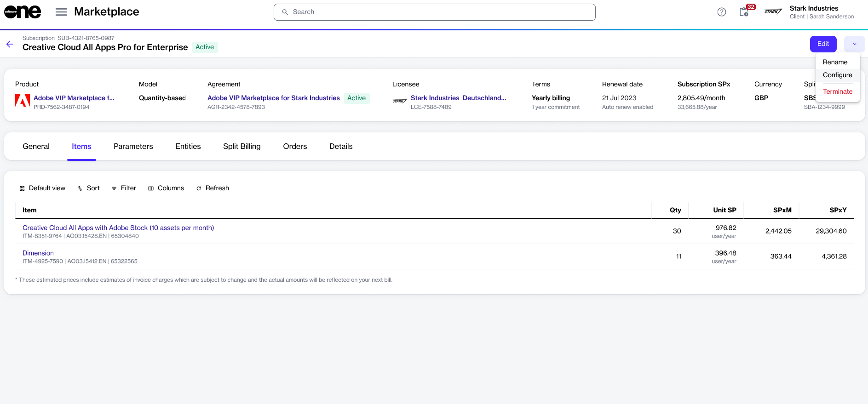Click the Adobe product logo icon
This screenshot has height=404, width=868.
pos(23,100)
